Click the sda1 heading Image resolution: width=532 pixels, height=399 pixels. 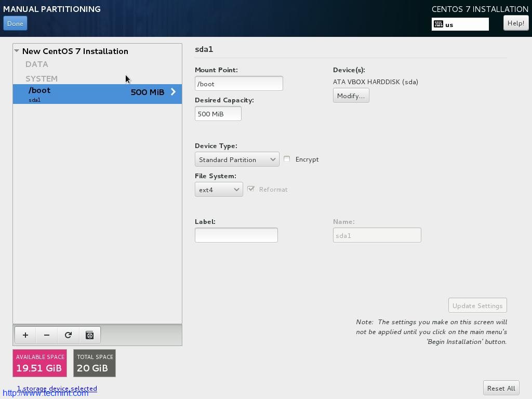click(x=204, y=49)
